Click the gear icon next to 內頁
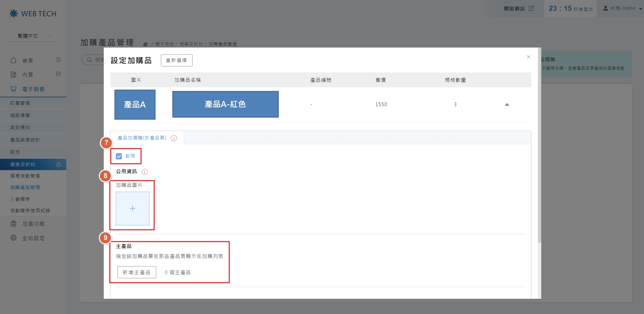644x314 pixels. (58, 74)
